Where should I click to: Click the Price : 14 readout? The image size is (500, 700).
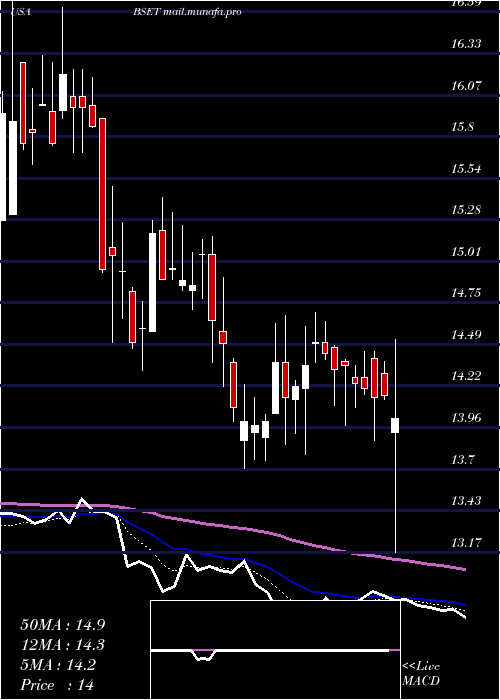coord(57,684)
